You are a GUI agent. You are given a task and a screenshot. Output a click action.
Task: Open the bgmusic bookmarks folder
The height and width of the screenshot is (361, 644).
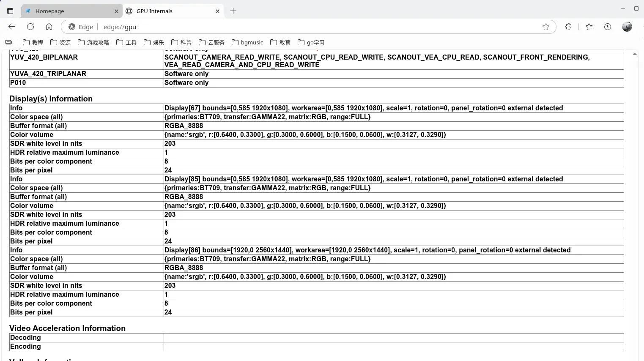[x=247, y=42]
